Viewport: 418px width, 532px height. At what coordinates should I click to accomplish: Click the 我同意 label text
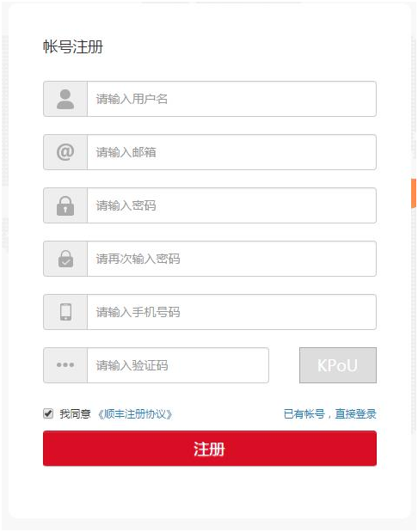tap(75, 414)
